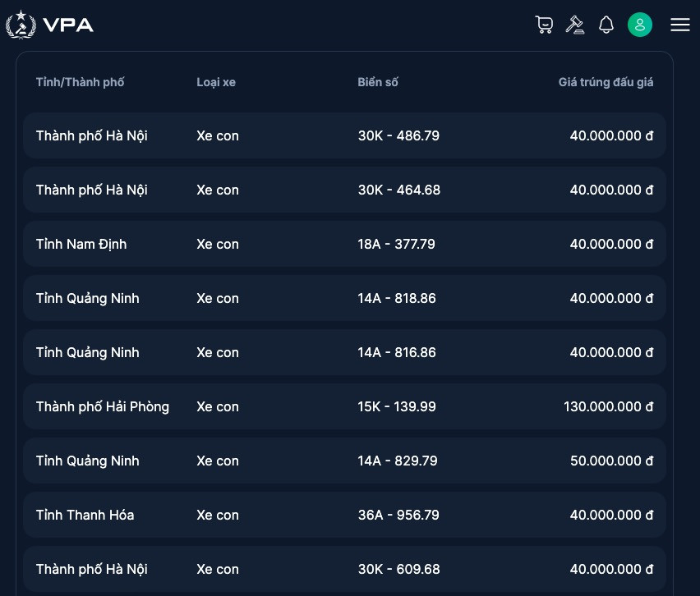Image resolution: width=700 pixels, height=596 pixels.
Task: Click the Tỉnh/Thành phố column header
Action: point(81,82)
